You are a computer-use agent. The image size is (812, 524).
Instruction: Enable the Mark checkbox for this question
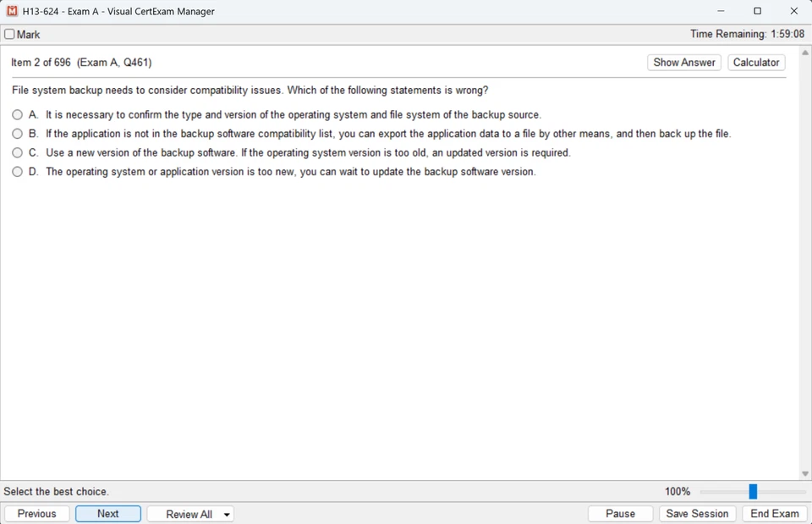point(9,34)
